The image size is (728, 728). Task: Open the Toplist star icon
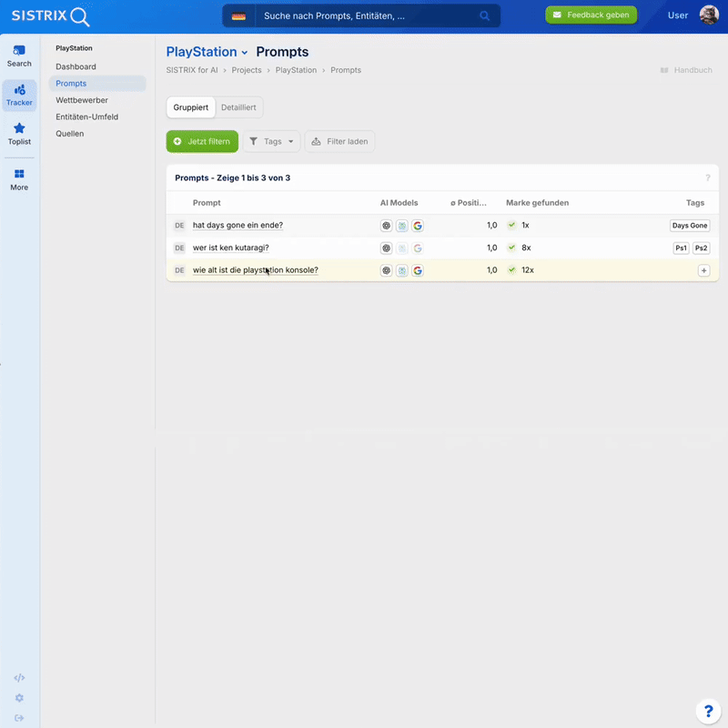[x=19, y=134]
